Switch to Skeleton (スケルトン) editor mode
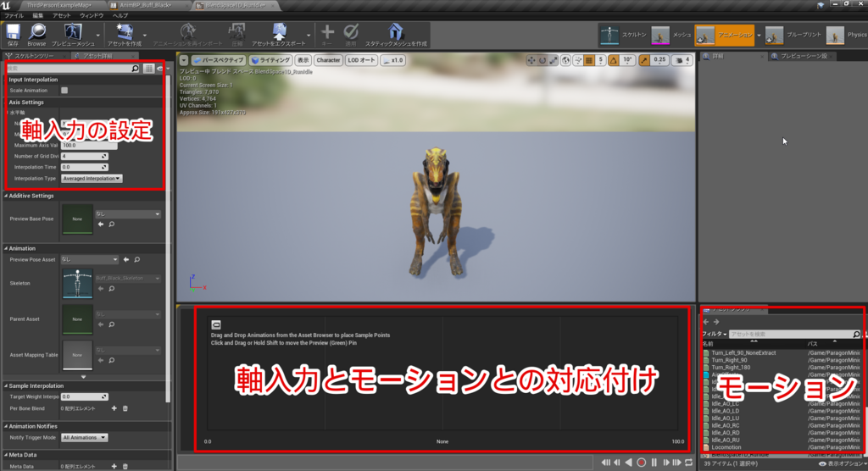868x471 pixels. pyautogui.click(x=623, y=35)
